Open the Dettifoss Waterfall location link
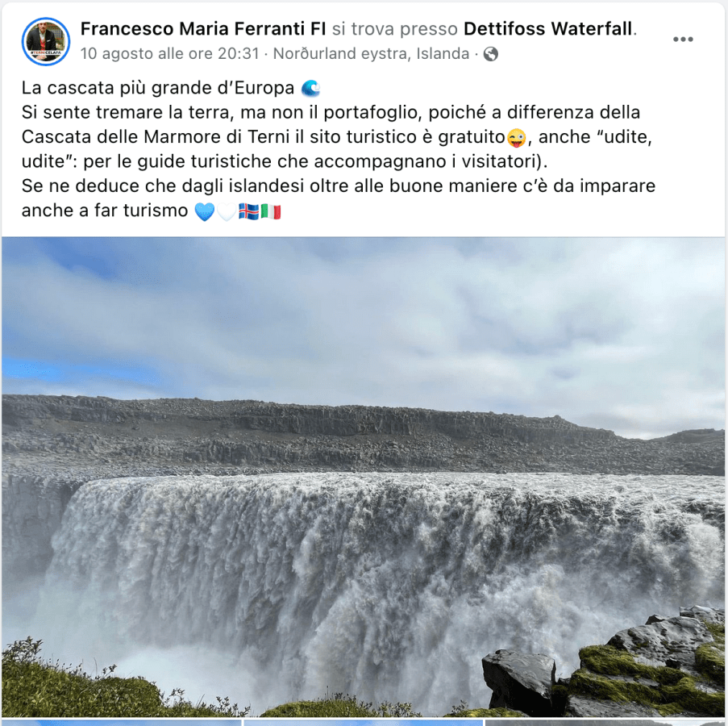This screenshot has height=726, width=728. [548, 29]
